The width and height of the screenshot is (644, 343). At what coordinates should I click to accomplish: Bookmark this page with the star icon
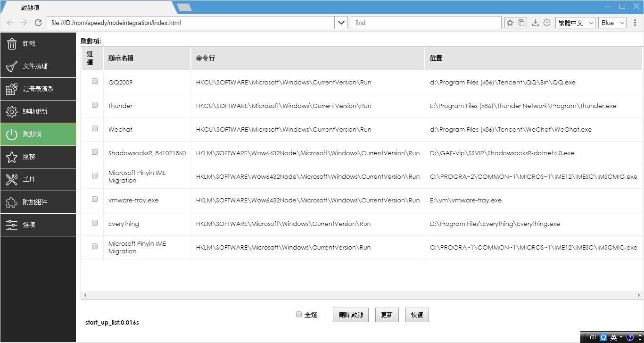510,23
